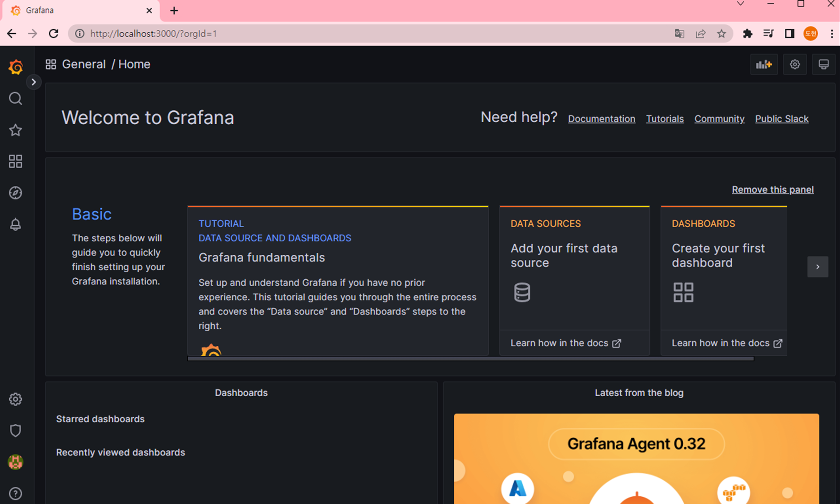Cycle view mode with the monitor icon
Viewport: 840px width, 504px height.
click(x=824, y=65)
